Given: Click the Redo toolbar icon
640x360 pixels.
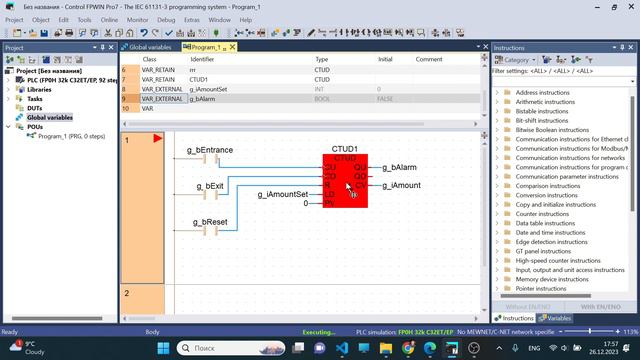Looking at the screenshot, I should tap(155, 33).
